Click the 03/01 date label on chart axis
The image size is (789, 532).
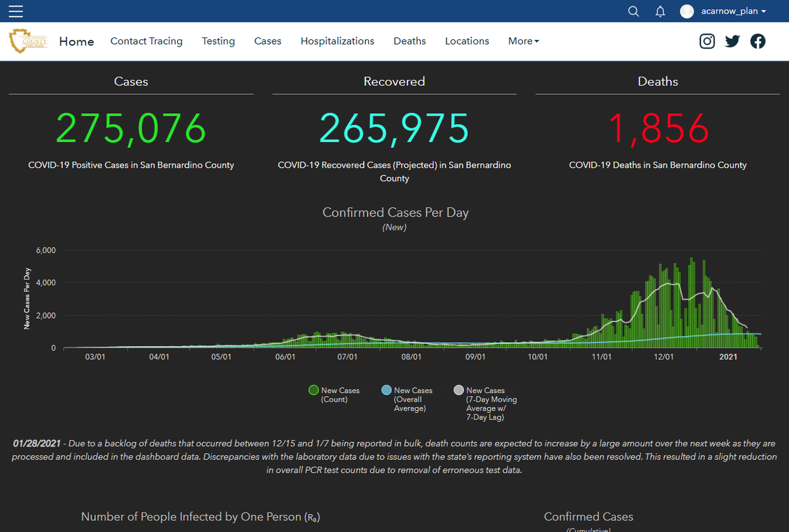click(x=95, y=357)
